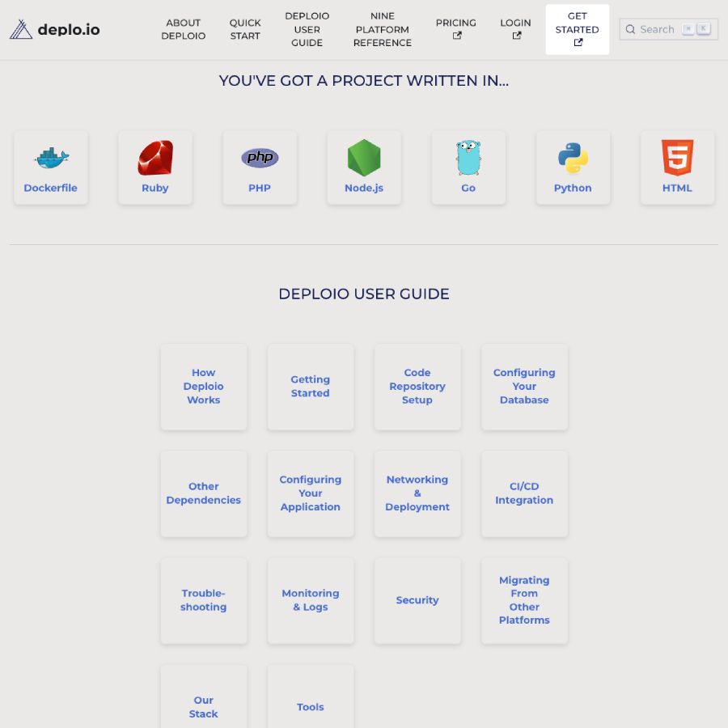Open the Dockerfile whale icon
The image size is (728, 728).
[x=51, y=159]
